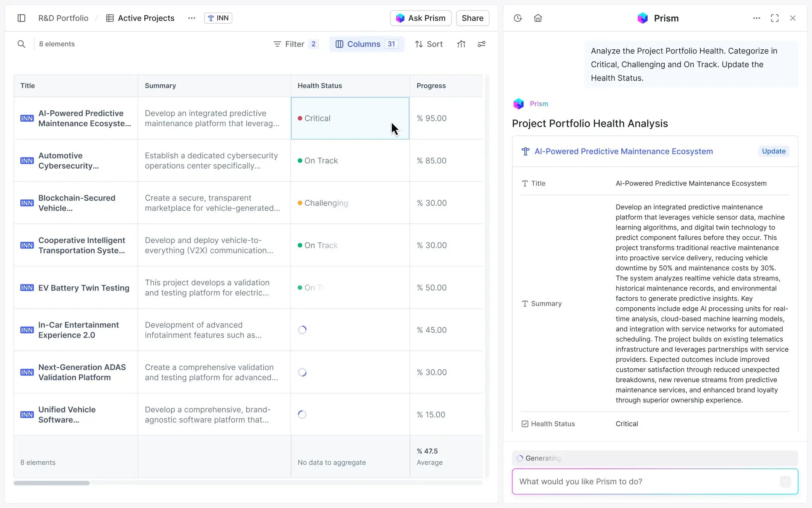Image resolution: width=812 pixels, height=508 pixels.
Task: Go to Prism home icon
Action: [538, 18]
